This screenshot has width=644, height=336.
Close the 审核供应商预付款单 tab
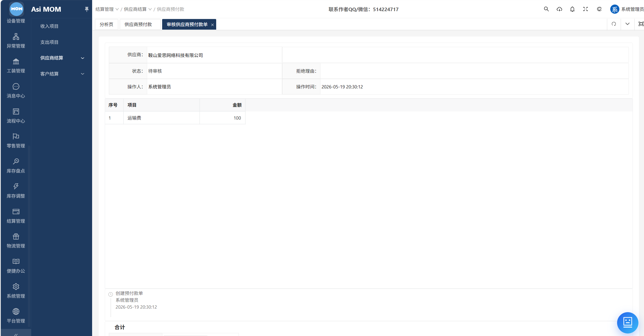tap(212, 25)
